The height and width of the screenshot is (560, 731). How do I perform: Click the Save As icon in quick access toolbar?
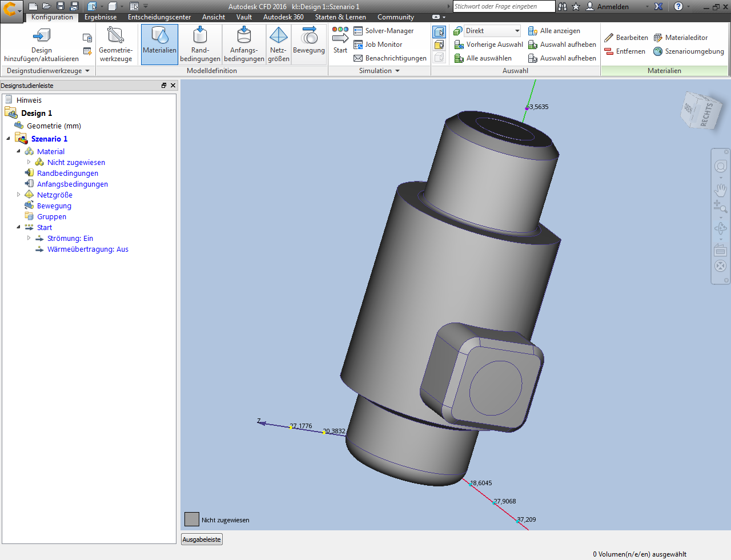[x=74, y=6]
